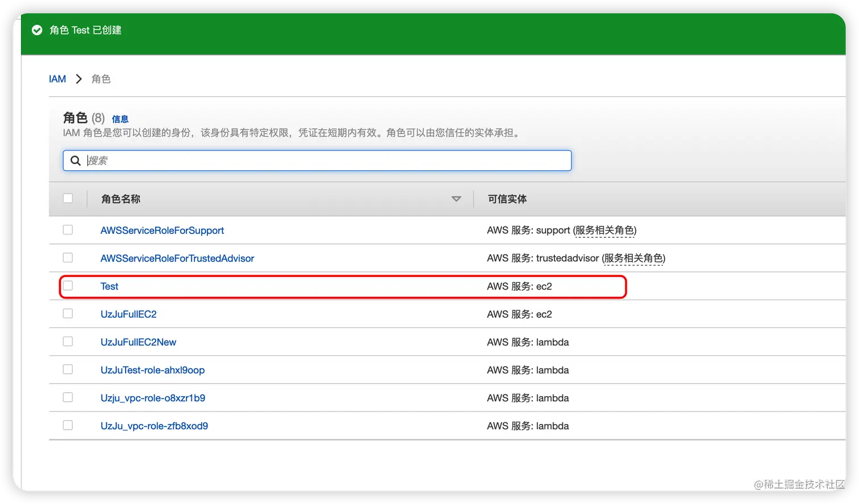Viewport: 859px width, 504px height.
Task: Click the breadcrumb chevron after IAM
Action: (x=79, y=79)
